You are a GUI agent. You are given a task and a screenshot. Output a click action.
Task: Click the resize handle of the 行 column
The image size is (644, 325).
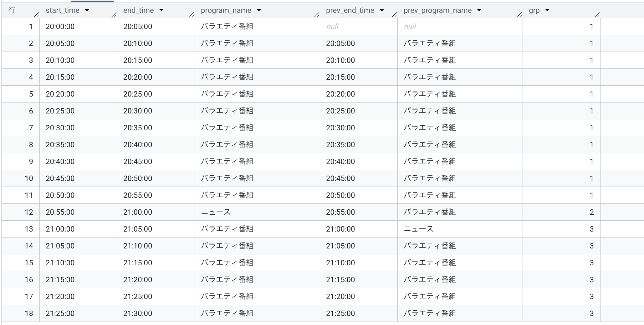click(36, 14)
